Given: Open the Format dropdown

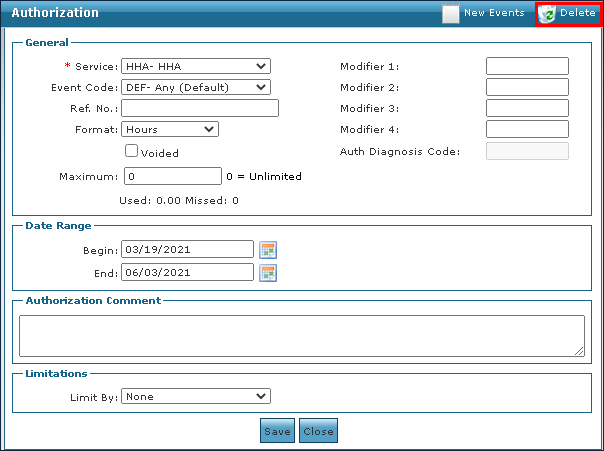Looking at the screenshot, I should point(170,129).
